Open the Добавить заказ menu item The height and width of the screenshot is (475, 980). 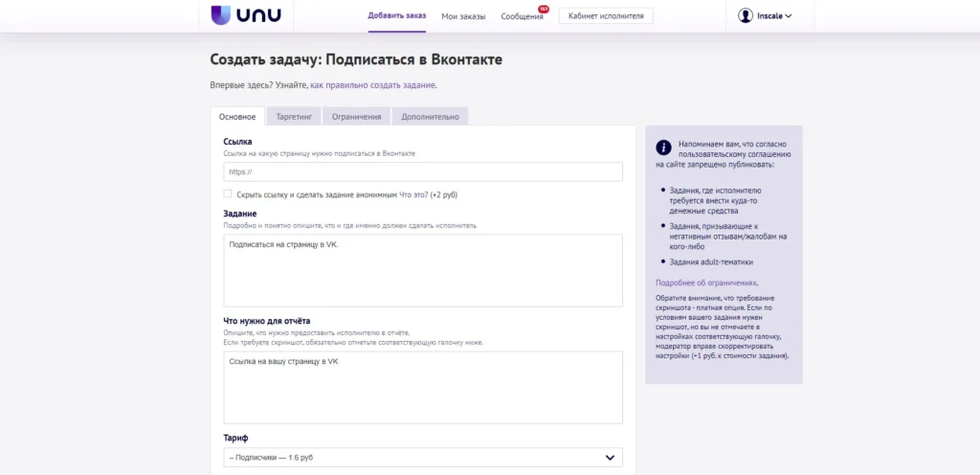pos(397,15)
